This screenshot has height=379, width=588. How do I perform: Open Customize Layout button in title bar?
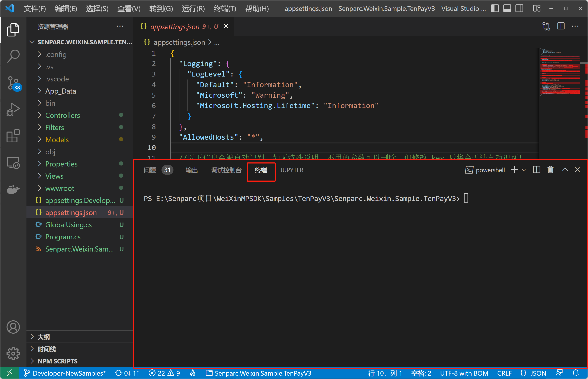point(537,8)
